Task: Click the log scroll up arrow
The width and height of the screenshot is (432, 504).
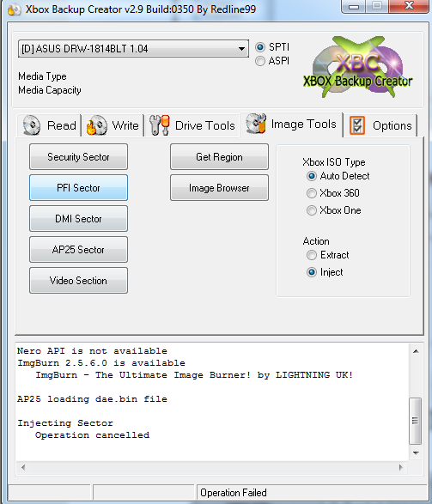Action: [416, 351]
